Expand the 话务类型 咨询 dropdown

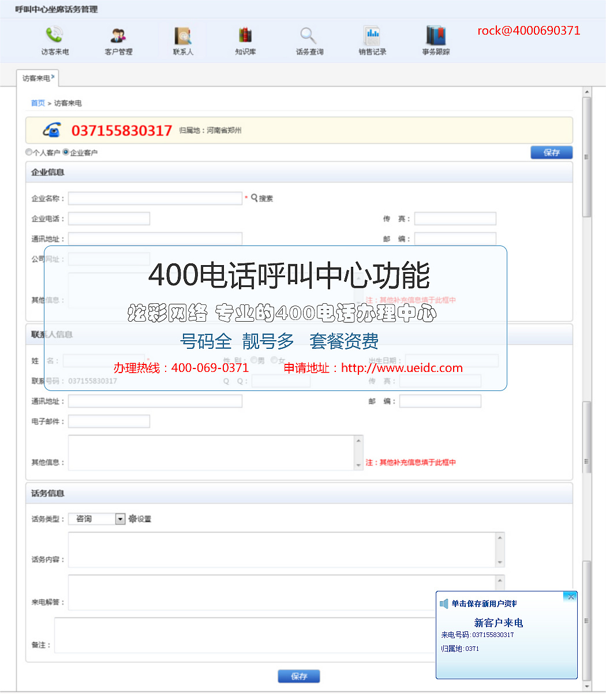point(120,519)
